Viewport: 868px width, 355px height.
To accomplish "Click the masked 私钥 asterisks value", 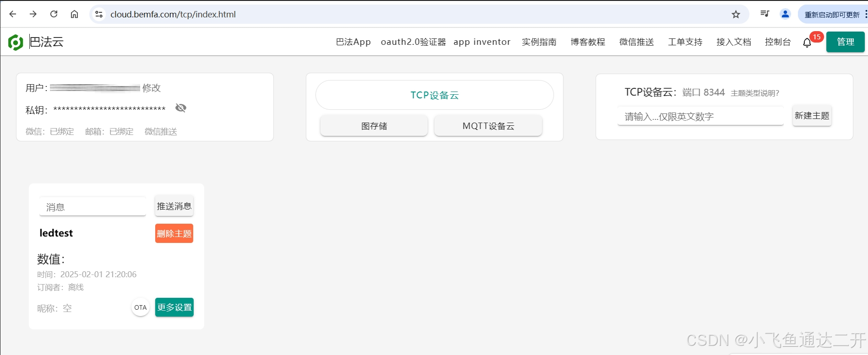I will click(x=109, y=109).
